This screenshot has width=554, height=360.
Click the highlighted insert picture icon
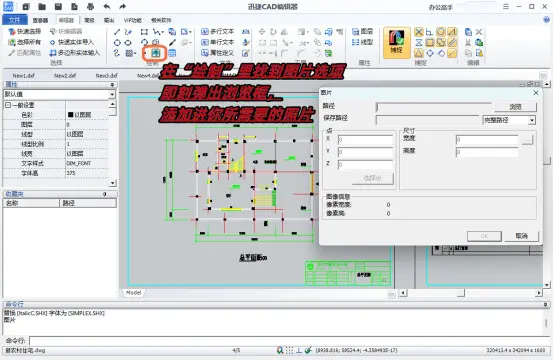pyautogui.click(x=156, y=53)
